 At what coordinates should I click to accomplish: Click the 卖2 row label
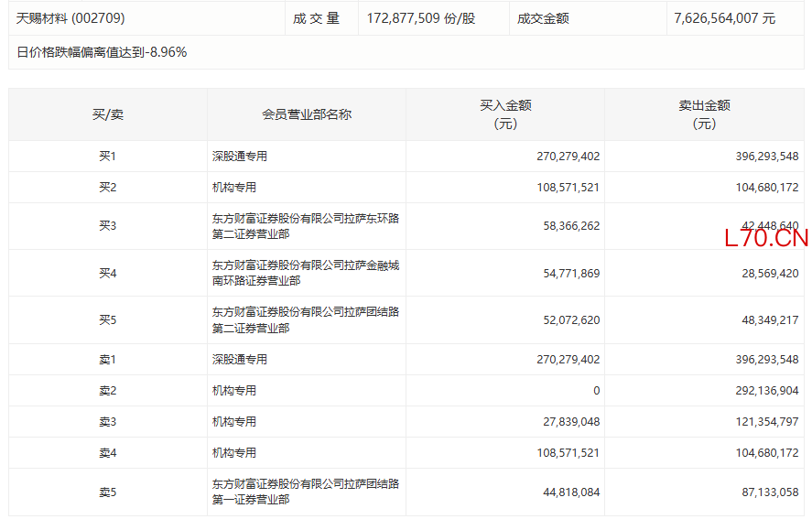107,391
